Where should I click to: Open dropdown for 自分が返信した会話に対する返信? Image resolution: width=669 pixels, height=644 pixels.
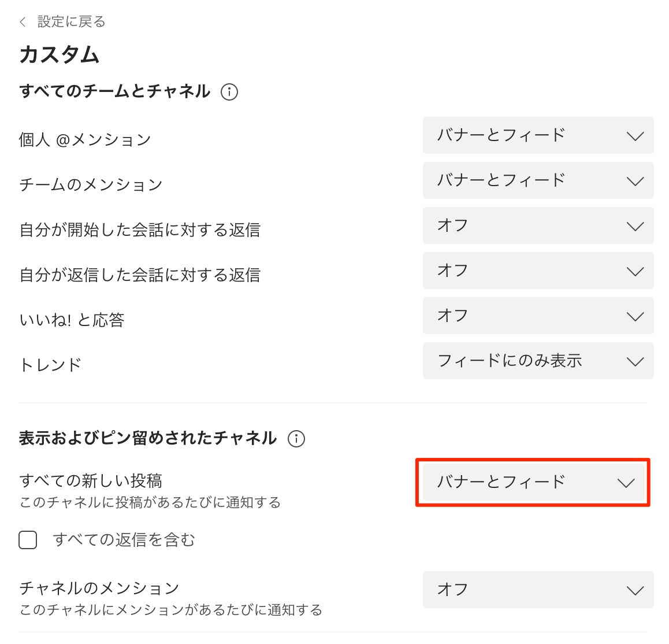click(x=538, y=271)
